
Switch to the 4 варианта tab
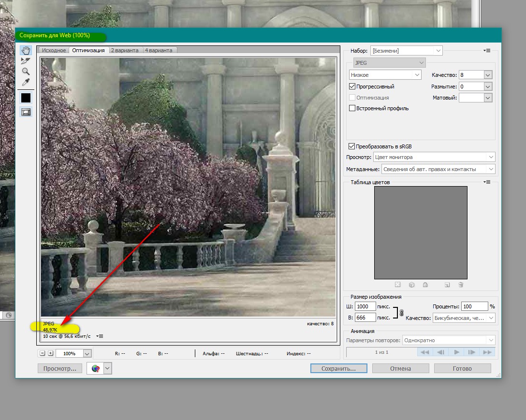tap(160, 50)
